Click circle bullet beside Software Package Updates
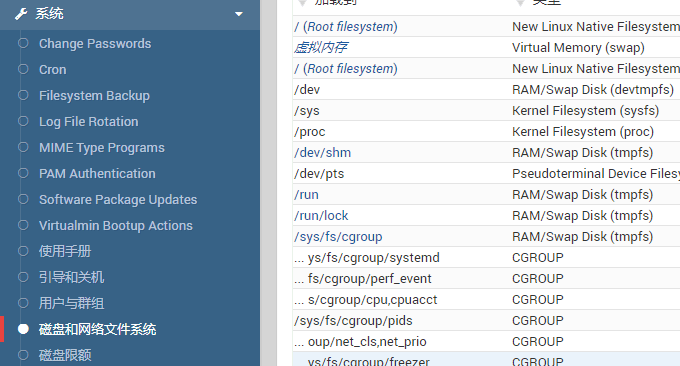Screen dimensions: 680x366 [23, 199]
